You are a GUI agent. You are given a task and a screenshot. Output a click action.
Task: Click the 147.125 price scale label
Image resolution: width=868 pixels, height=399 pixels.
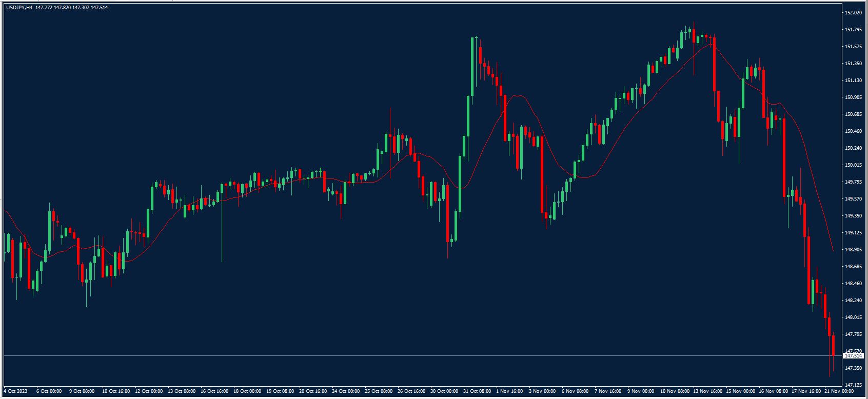[x=853, y=385]
